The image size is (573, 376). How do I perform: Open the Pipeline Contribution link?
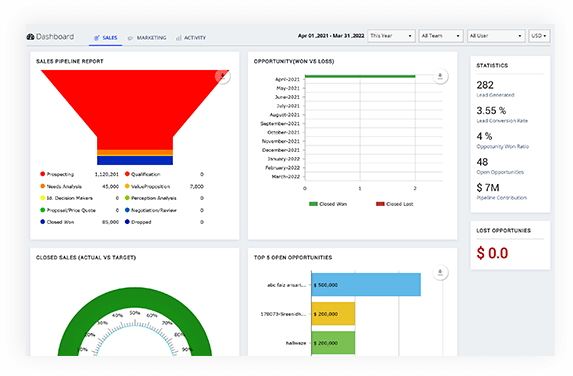click(501, 198)
